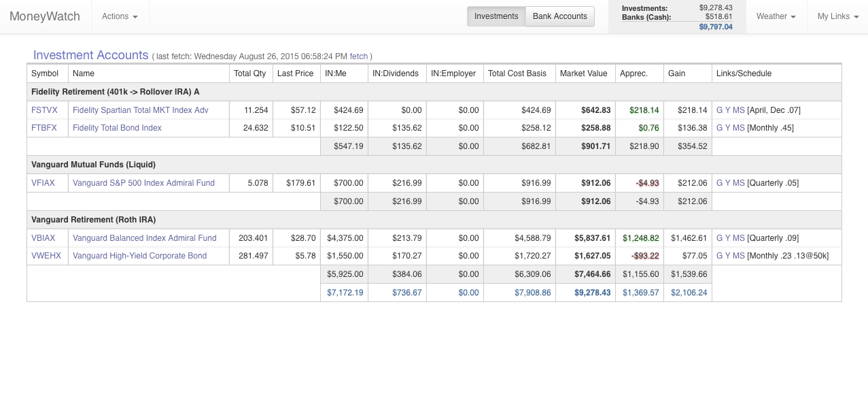868x398 pixels.
Task: Click the Total Qty column header
Action: click(x=250, y=73)
